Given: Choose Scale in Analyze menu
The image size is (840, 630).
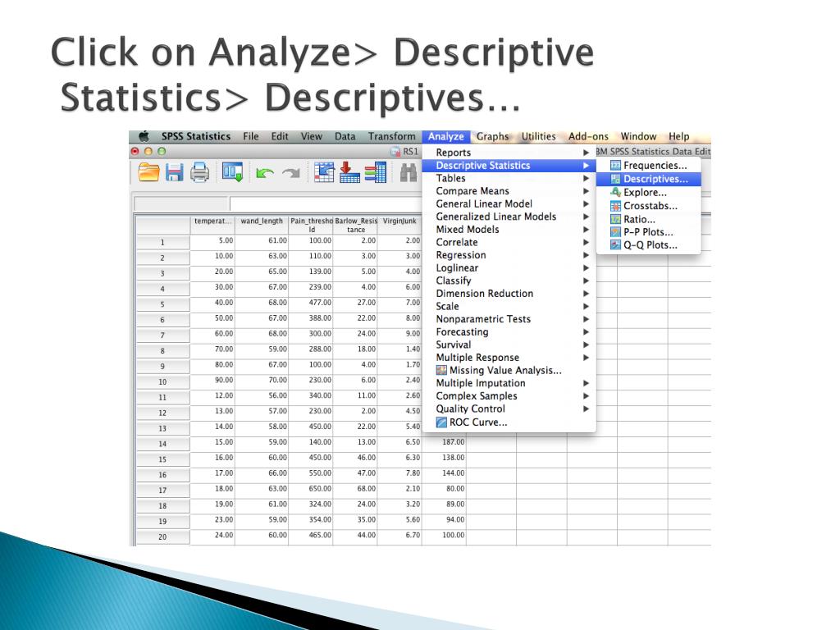Looking at the screenshot, I should (509, 307).
